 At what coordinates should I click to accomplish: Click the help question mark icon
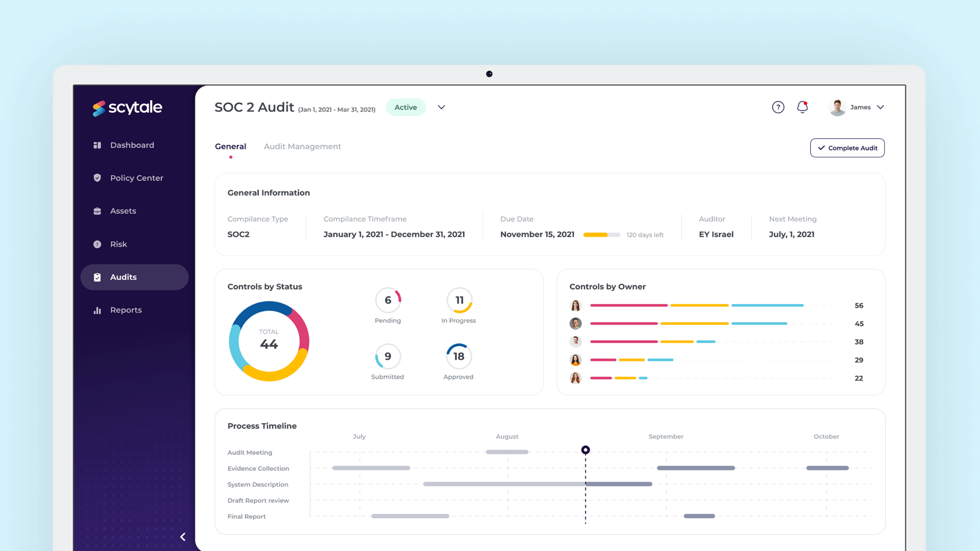[x=778, y=107]
